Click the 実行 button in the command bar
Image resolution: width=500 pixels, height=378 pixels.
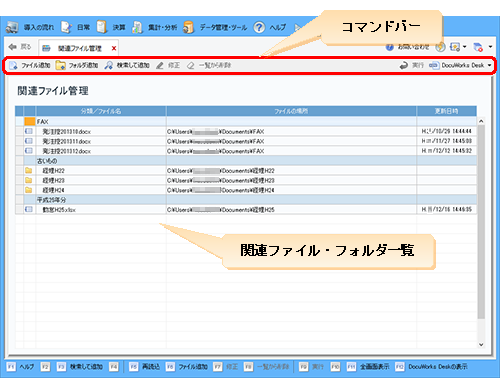pyautogui.click(x=411, y=65)
